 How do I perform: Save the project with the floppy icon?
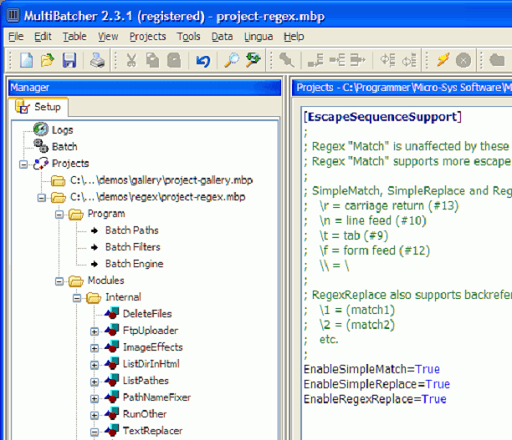click(x=69, y=61)
